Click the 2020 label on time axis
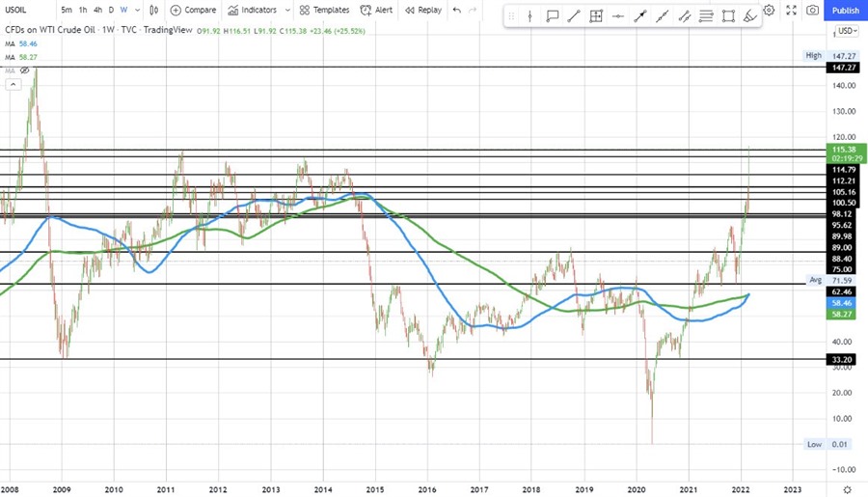Viewport: 868px width, 497px height. (x=637, y=490)
